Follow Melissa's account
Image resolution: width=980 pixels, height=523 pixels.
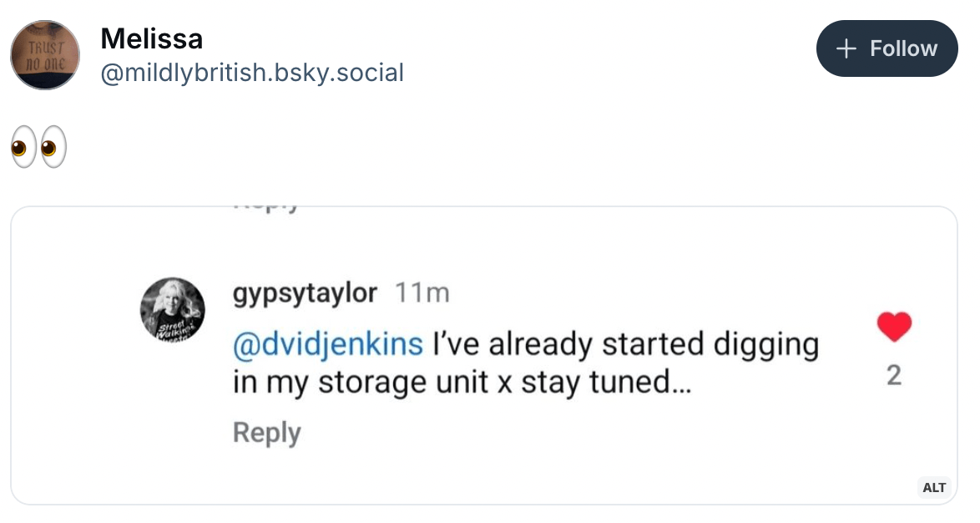click(x=887, y=48)
